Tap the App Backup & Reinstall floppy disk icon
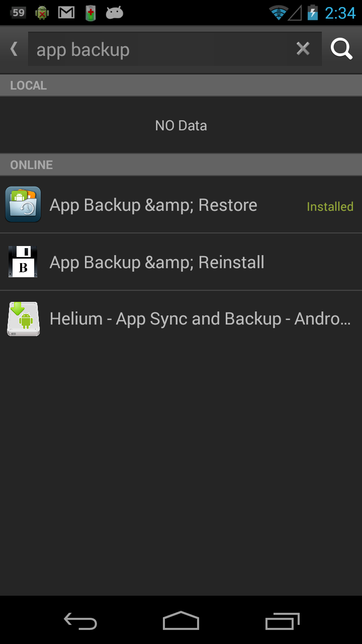The image size is (362, 644). [x=23, y=262]
